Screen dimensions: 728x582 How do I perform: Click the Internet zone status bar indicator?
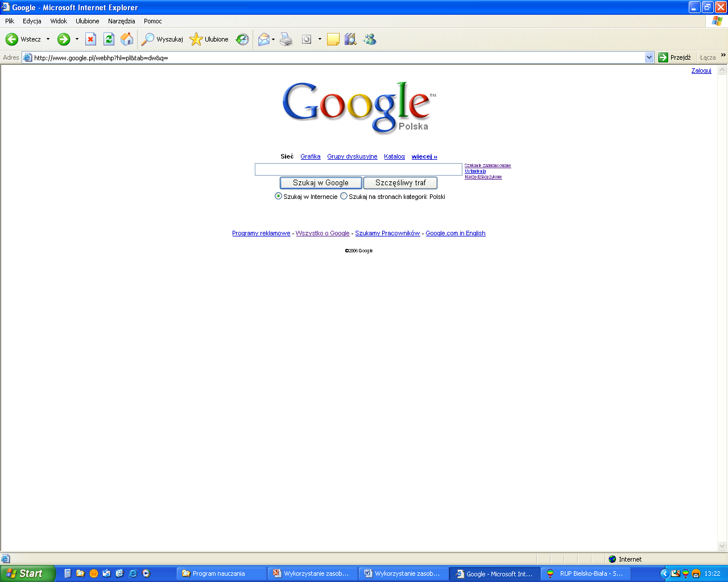click(x=625, y=559)
